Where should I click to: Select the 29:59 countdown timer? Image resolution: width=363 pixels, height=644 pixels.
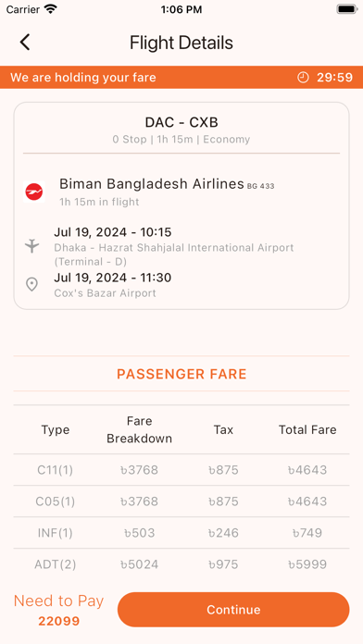click(x=334, y=77)
